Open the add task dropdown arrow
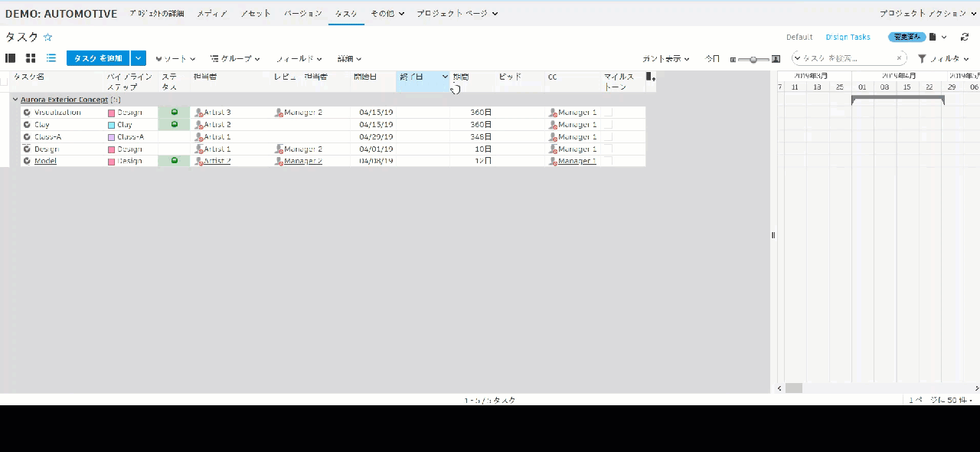 (x=139, y=58)
